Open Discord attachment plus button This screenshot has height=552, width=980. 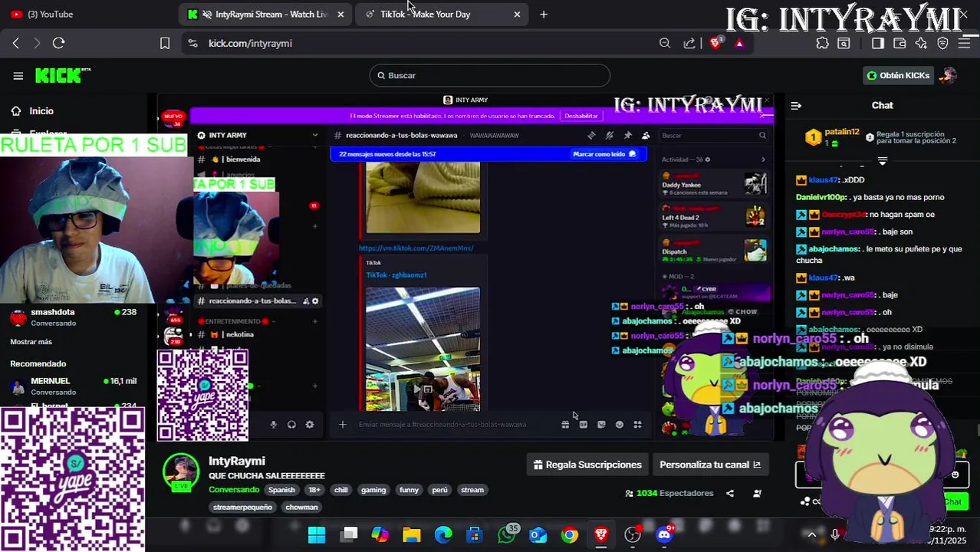click(343, 425)
